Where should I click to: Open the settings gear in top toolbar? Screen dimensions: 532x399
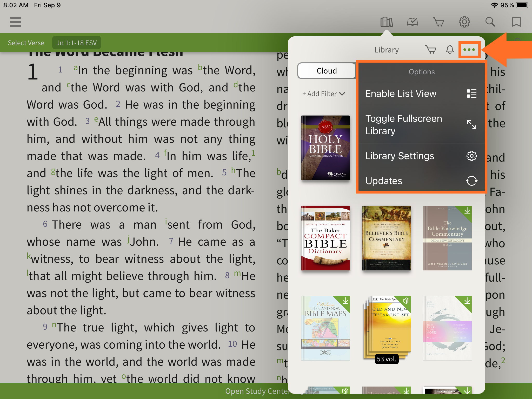464,22
